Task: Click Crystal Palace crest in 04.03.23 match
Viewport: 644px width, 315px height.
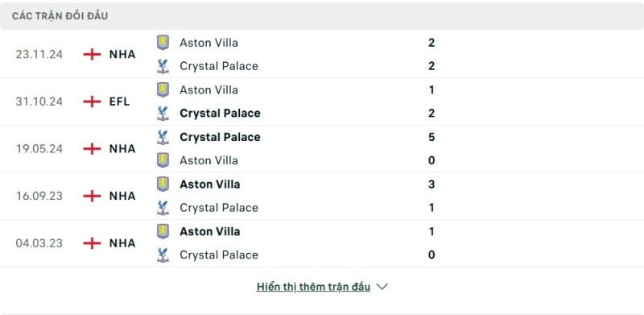Action: (163, 255)
